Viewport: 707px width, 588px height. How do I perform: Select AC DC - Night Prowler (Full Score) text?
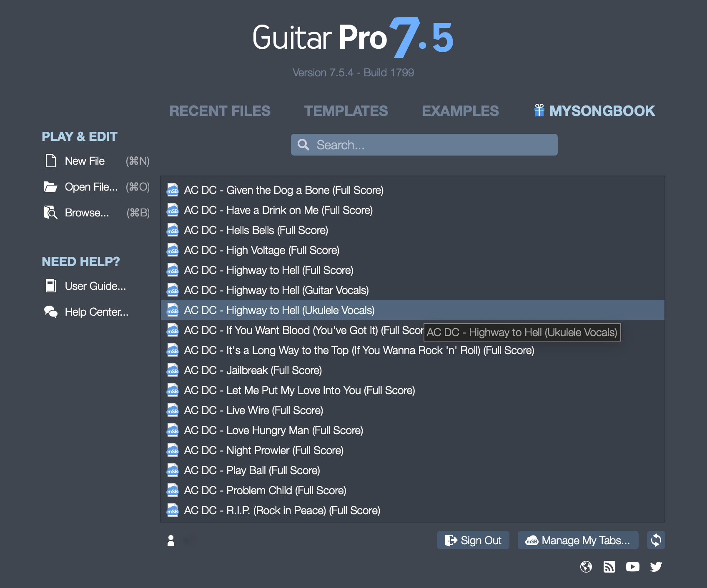[264, 450]
